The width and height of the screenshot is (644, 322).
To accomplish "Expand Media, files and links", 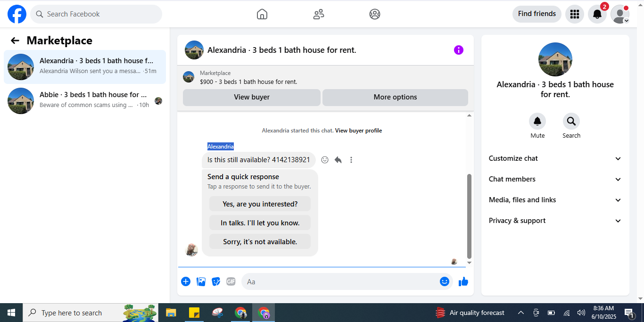I will tap(555, 200).
